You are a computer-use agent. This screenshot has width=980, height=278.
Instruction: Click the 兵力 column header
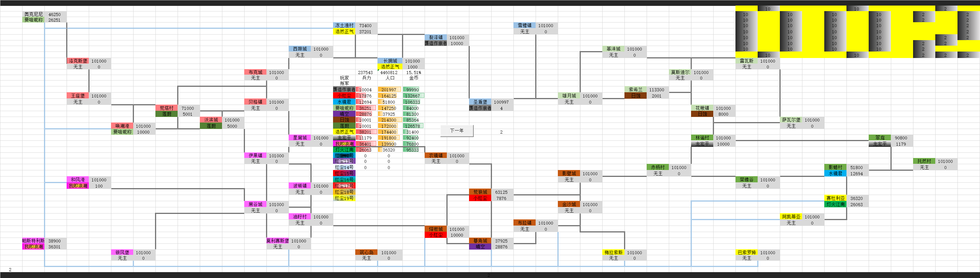366,78
